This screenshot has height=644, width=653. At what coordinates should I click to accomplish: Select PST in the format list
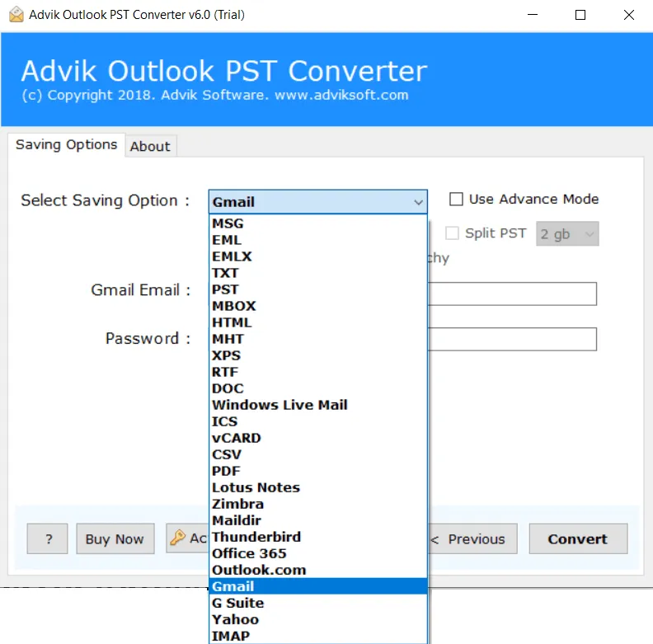318,289
